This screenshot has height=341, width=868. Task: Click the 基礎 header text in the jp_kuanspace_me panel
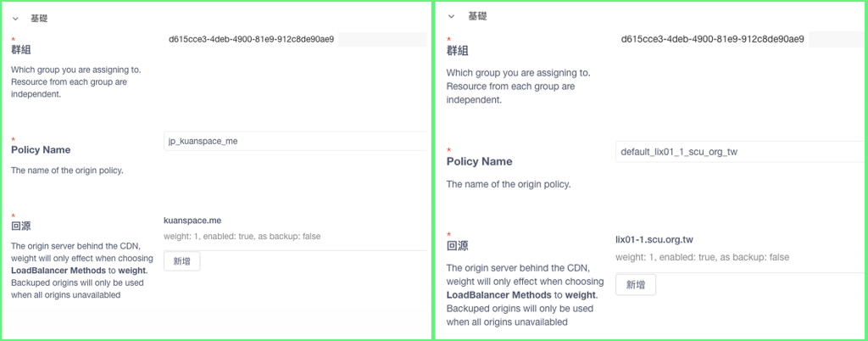(39, 17)
